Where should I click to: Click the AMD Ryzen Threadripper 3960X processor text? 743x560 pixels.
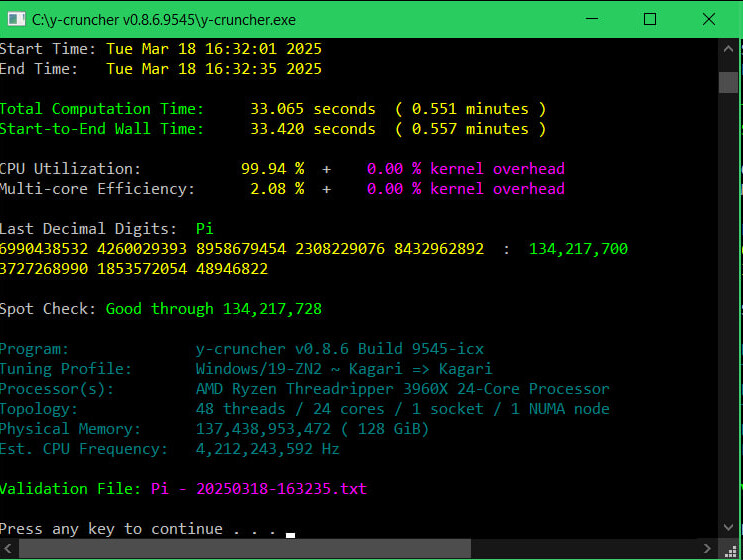tap(402, 389)
